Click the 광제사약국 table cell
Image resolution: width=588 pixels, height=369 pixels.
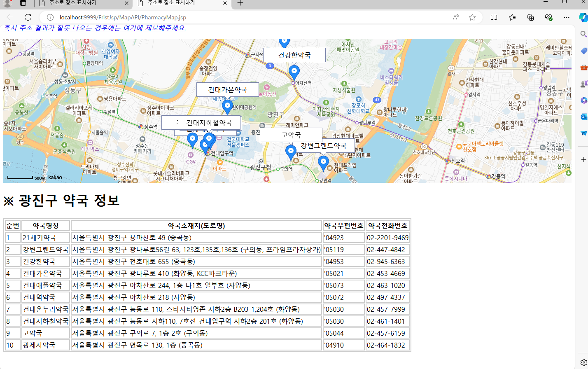pos(46,345)
